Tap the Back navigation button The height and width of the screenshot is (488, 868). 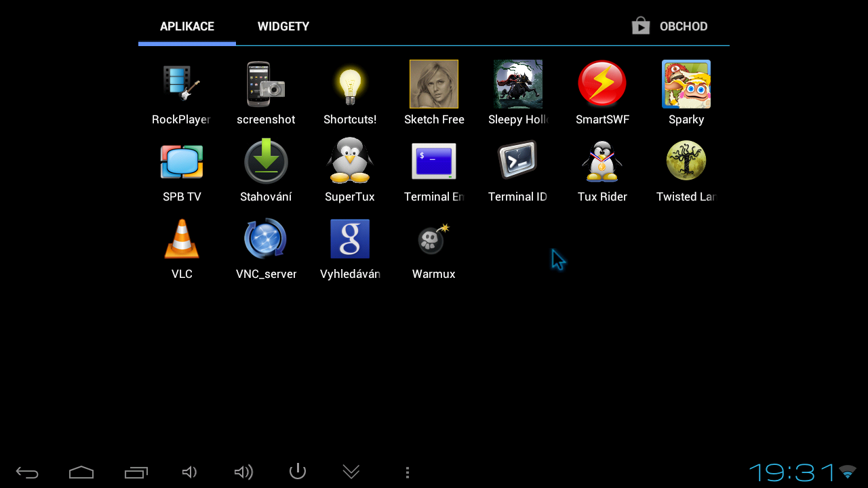point(27,472)
